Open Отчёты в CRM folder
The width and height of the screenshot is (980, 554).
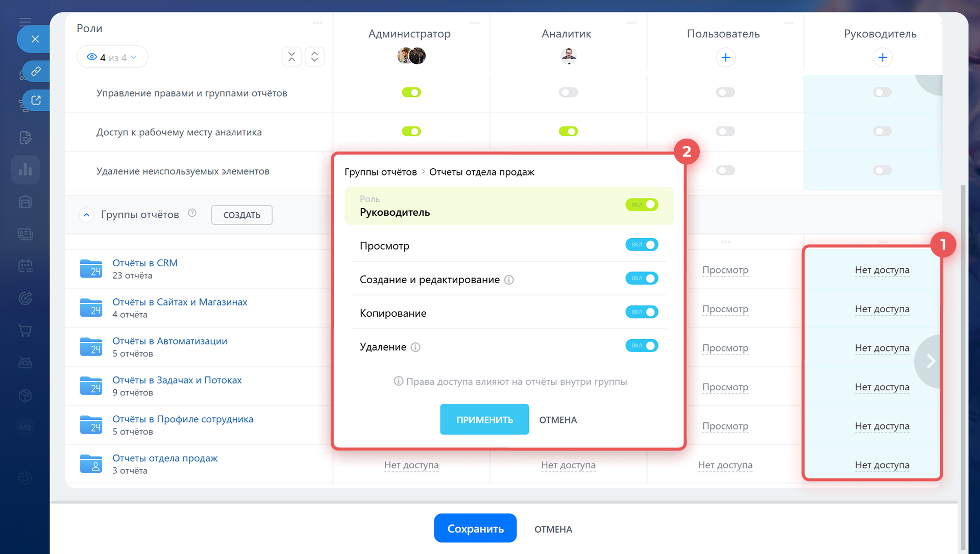(x=145, y=263)
